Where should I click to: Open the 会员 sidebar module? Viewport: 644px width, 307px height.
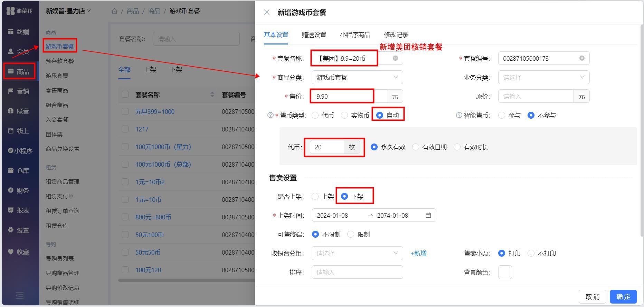[x=19, y=52]
